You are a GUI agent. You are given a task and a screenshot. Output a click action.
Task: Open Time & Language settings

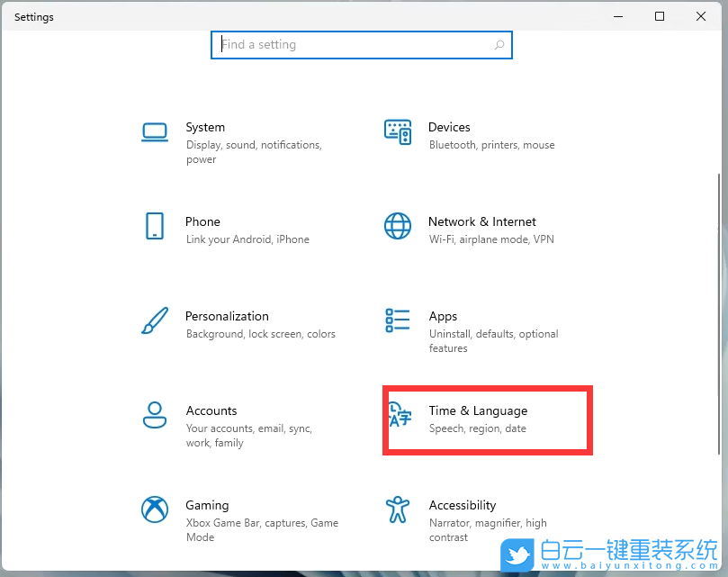point(478,410)
